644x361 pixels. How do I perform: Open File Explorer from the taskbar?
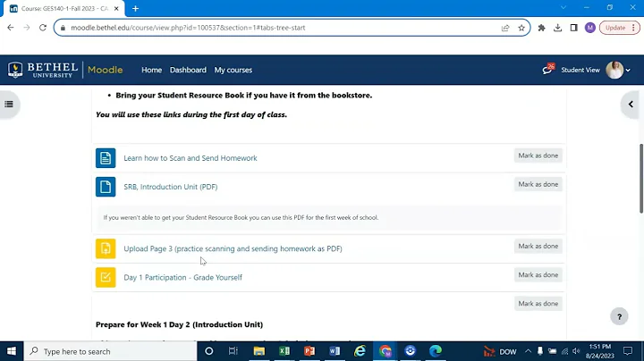[258, 351]
